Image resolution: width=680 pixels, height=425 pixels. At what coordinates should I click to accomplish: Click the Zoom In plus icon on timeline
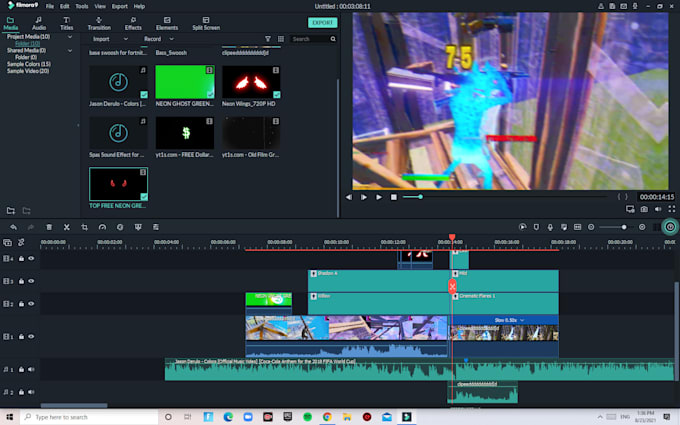(642, 227)
